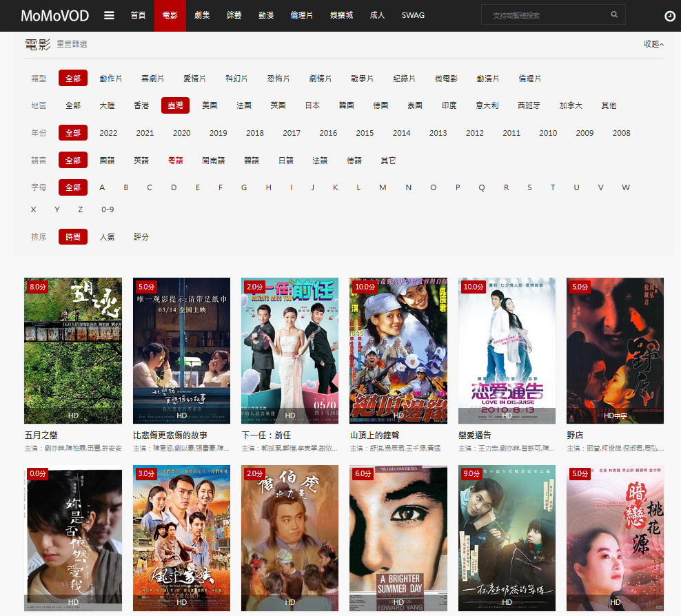
Task: Open watch history clock icon
Action: point(669,16)
